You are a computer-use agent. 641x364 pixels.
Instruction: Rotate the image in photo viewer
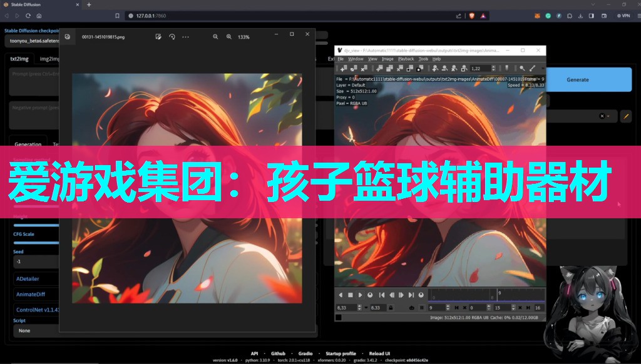click(172, 37)
